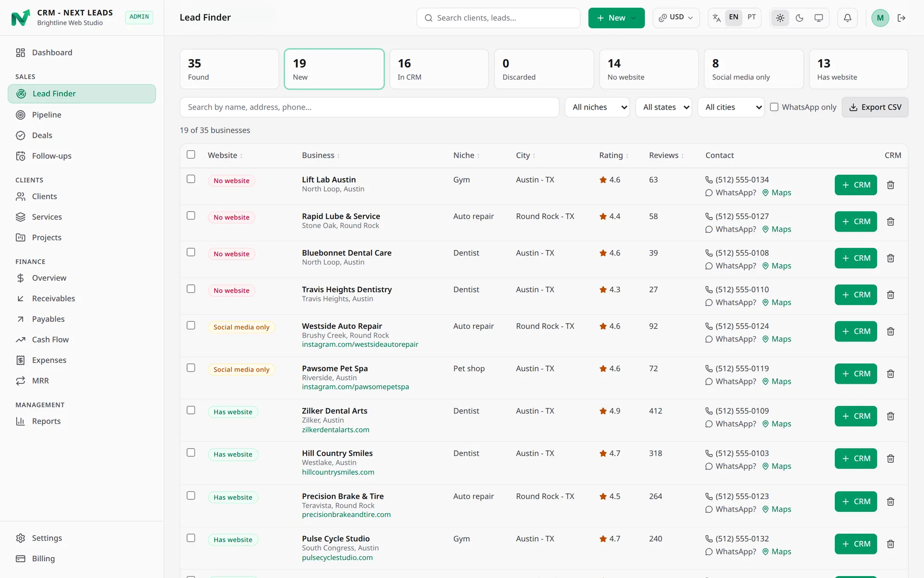This screenshot has height=578, width=924.
Task: Filter by the No website card
Action: tap(649, 69)
